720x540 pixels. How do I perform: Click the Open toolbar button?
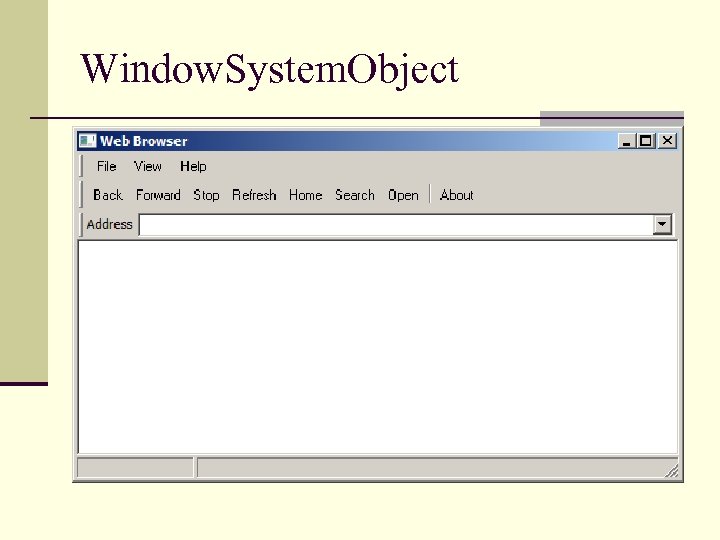pyautogui.click(x=403, y=195)
